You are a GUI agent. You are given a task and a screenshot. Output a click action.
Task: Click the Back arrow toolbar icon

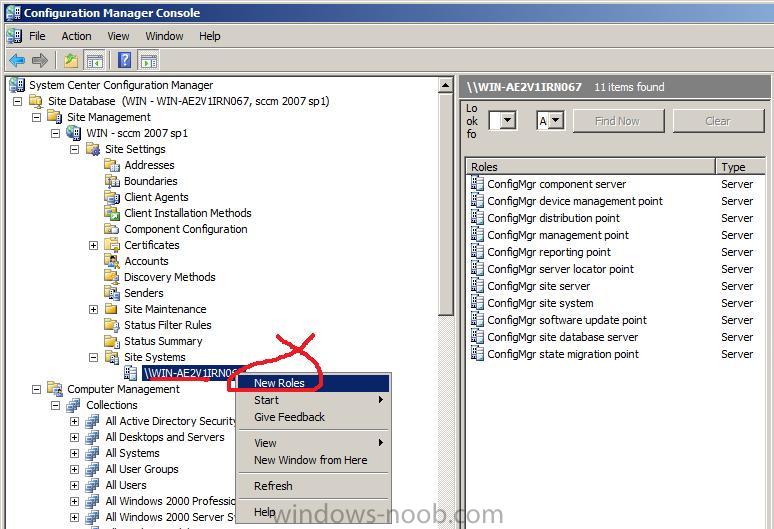tap(17, 61)
